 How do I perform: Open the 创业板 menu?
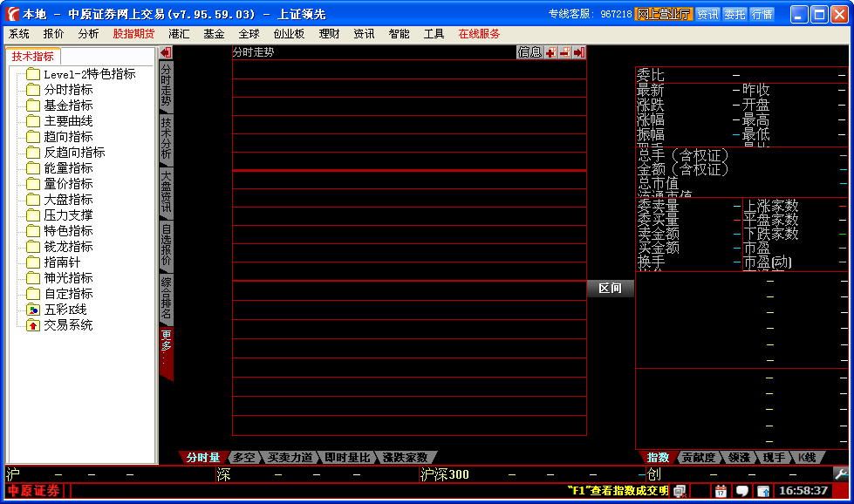tap(290, 34)
